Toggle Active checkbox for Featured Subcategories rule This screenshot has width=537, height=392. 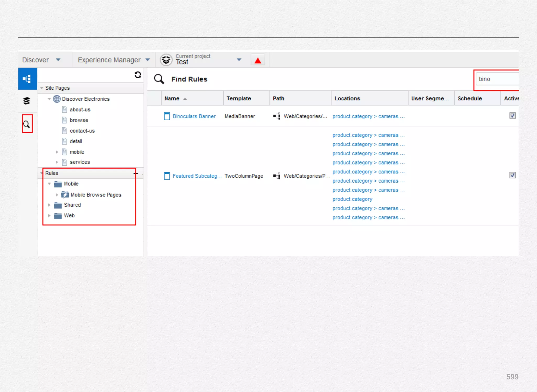click(x=512, y=175)
